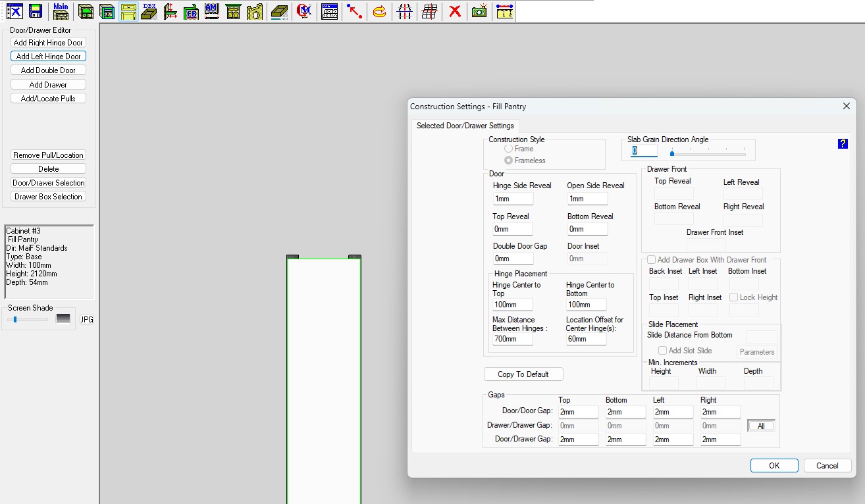Screen dimensions: 865x504
Task: Click the Max Distance Between Hinges field
Action: coord(512,339)
